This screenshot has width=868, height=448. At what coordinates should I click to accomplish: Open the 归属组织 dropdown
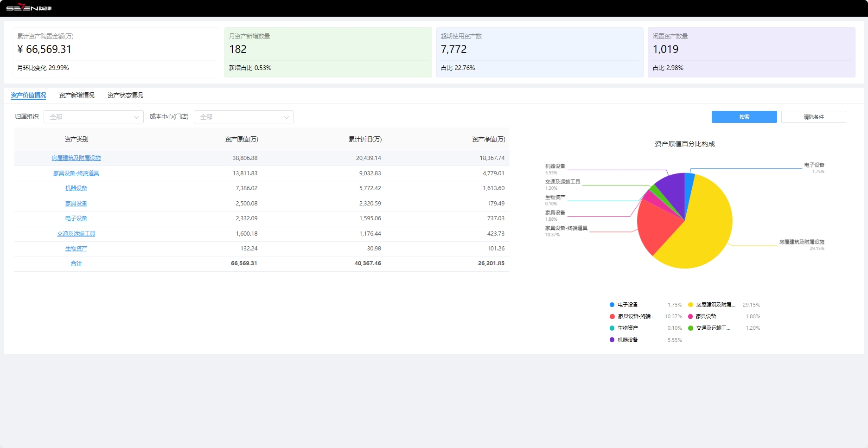point(94,117)
